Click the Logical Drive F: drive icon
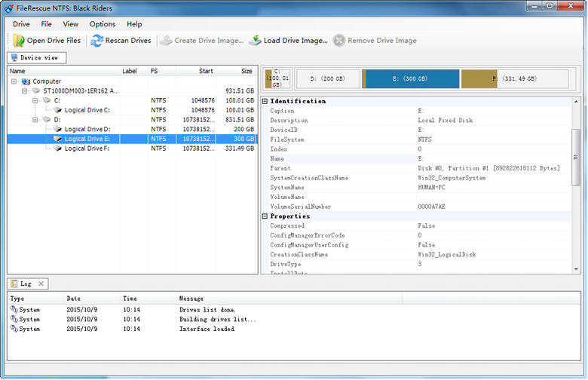 click(58, 149)
